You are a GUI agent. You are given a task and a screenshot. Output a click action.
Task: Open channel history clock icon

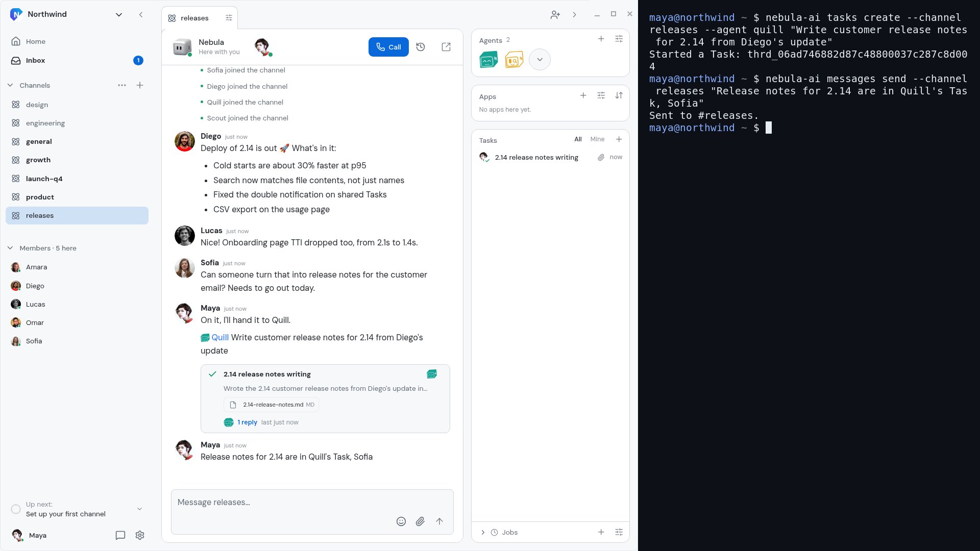click(x=421, y=47)
